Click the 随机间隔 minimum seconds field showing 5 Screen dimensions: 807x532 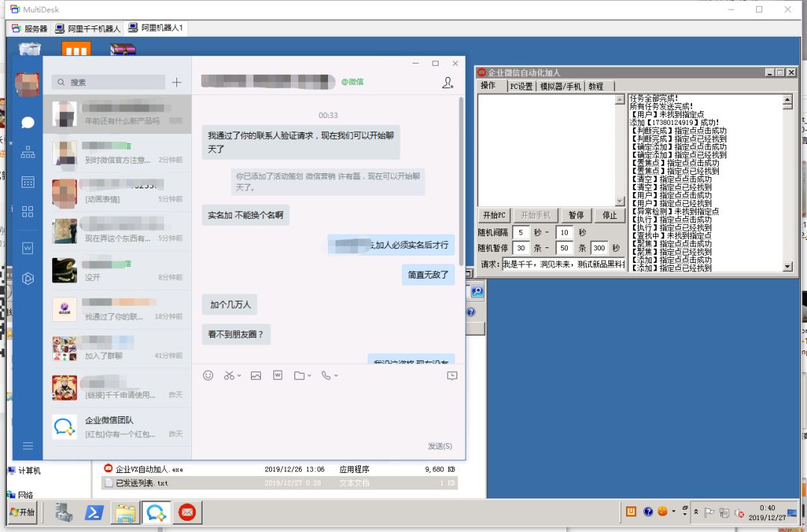point(521,232)
